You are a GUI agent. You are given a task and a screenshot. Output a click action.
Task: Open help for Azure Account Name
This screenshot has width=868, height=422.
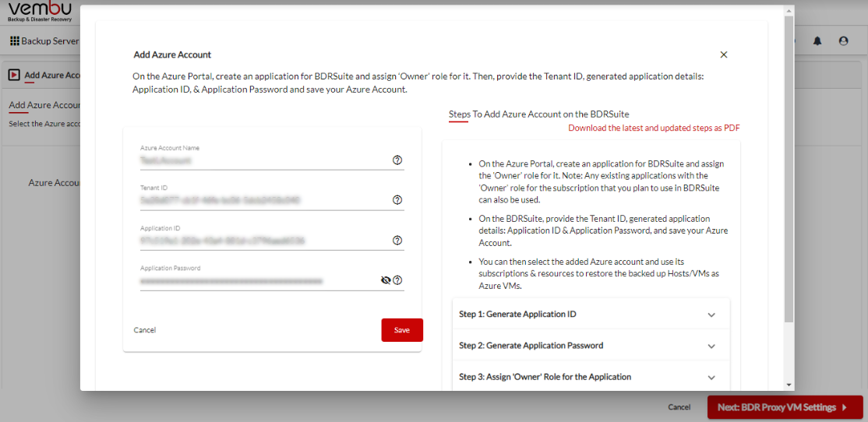point(397,160)
